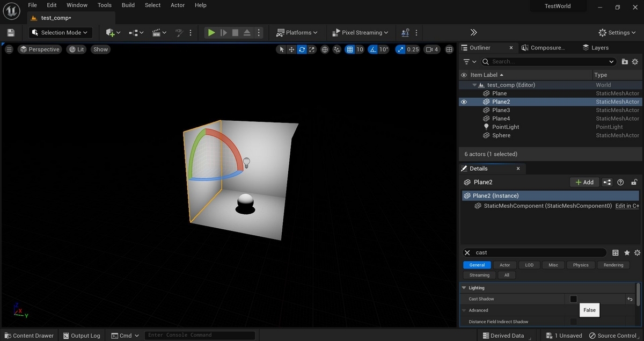Screen dimensions: 644x341
Task: Uncheck the Cast Shadow checkbox
Action: 573,299
